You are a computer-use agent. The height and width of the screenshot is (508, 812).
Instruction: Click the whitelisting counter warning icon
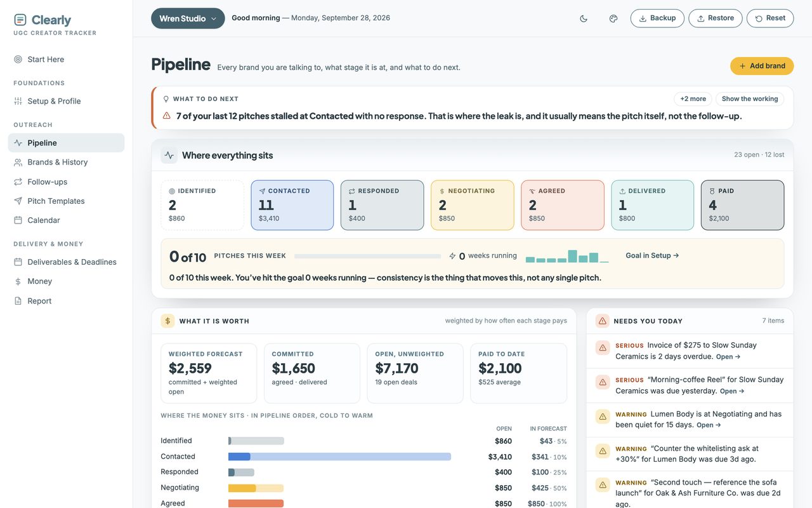pos(603,450)
